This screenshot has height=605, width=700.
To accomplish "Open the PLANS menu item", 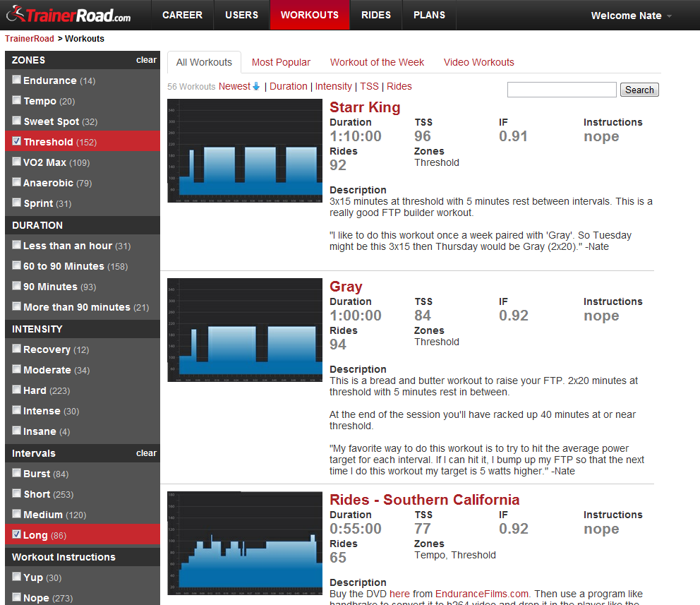I will point(429,15).
